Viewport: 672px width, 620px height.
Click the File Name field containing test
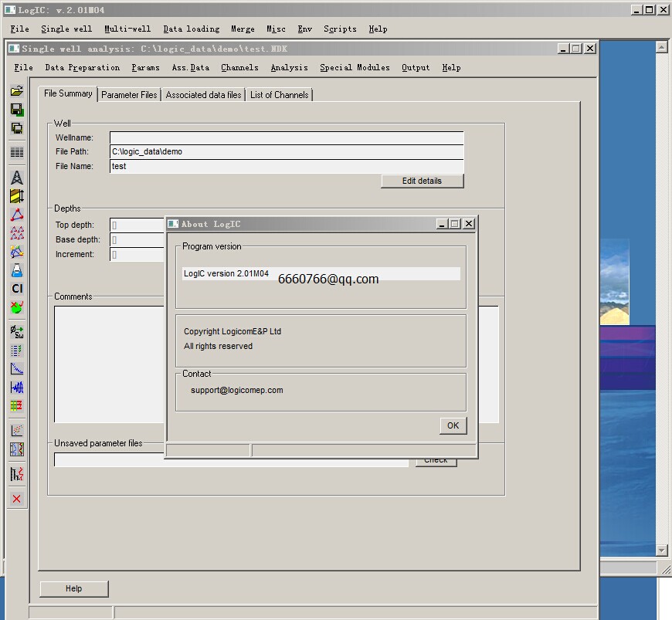click(287, 166)
